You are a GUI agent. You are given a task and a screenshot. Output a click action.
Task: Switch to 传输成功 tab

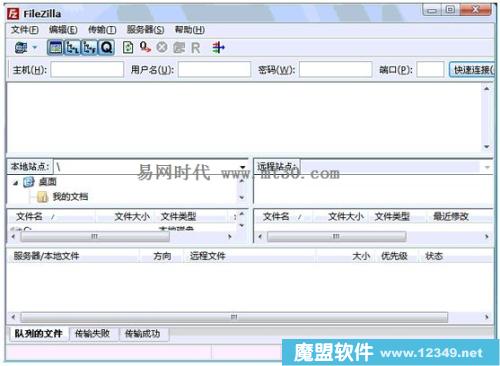[x=143, y=333]
